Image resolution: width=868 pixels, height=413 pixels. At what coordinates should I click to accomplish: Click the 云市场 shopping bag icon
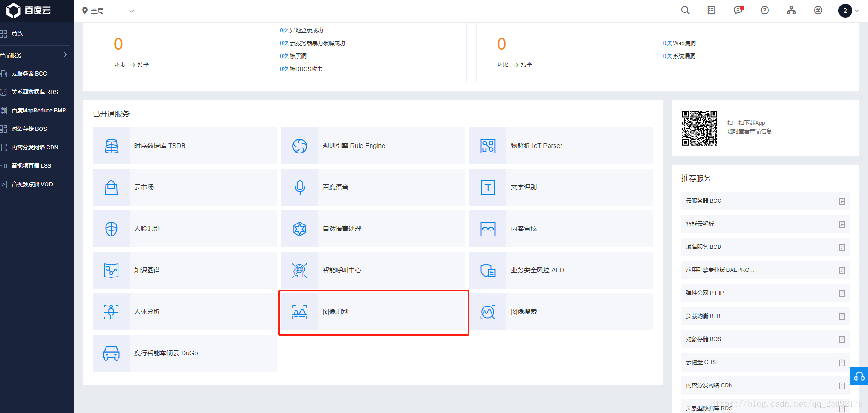click(x=111, y=187)
